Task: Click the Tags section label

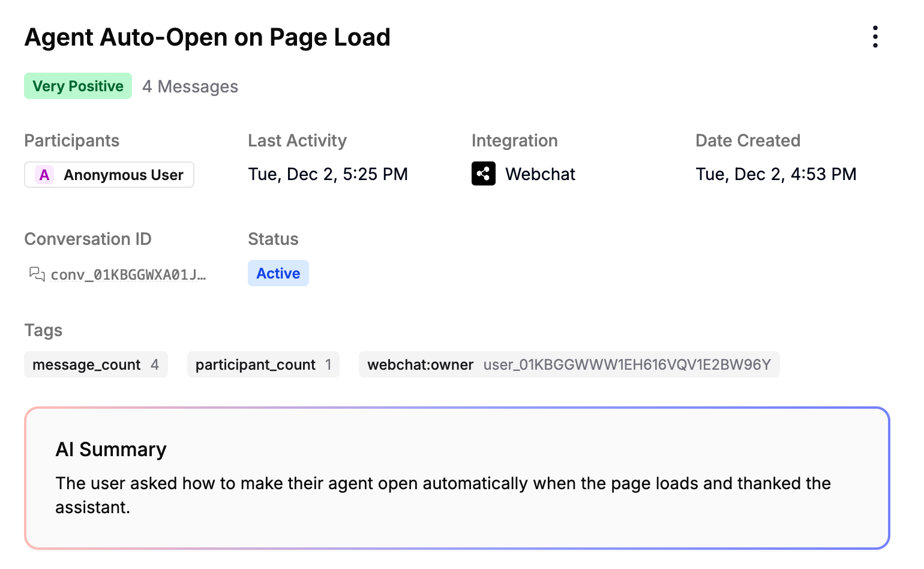Action: coord(43,330)
